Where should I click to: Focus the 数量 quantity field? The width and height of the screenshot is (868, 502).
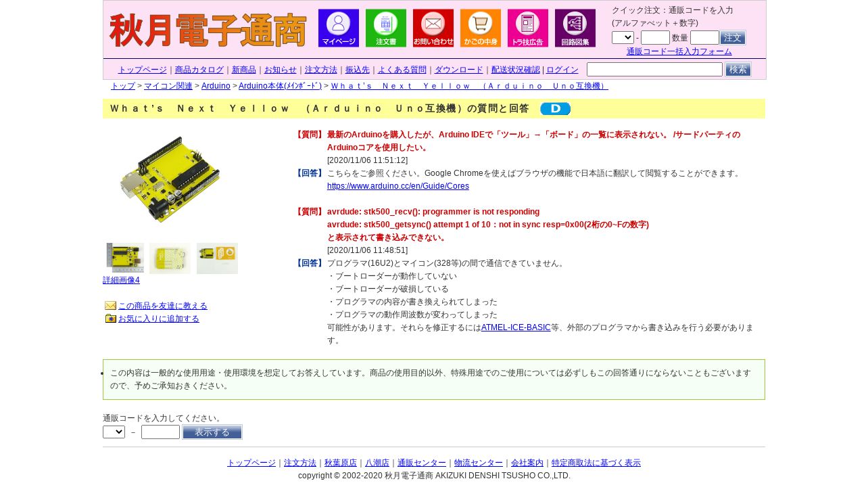[x=704, y=37]
